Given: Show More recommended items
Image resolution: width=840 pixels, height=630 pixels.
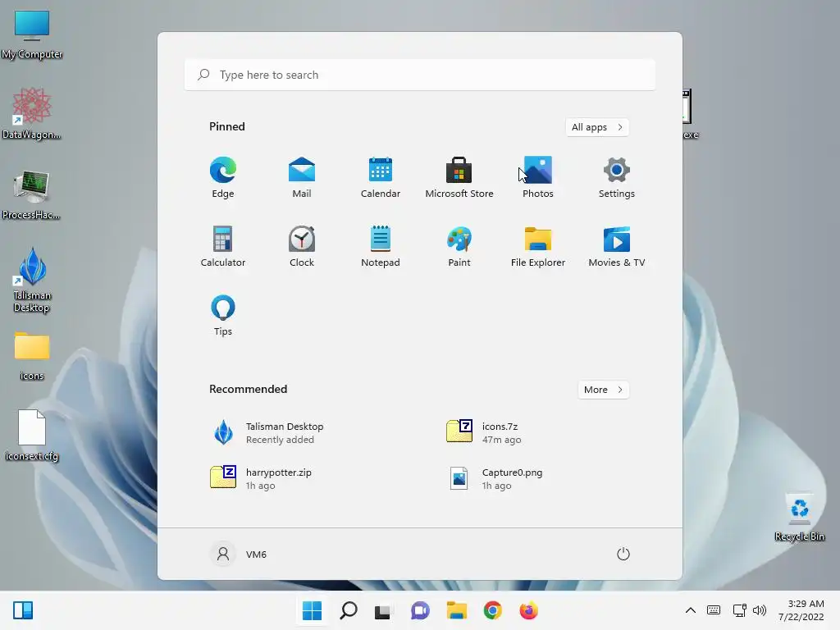Looking at the screenshot, I should (x=603, y=390).
